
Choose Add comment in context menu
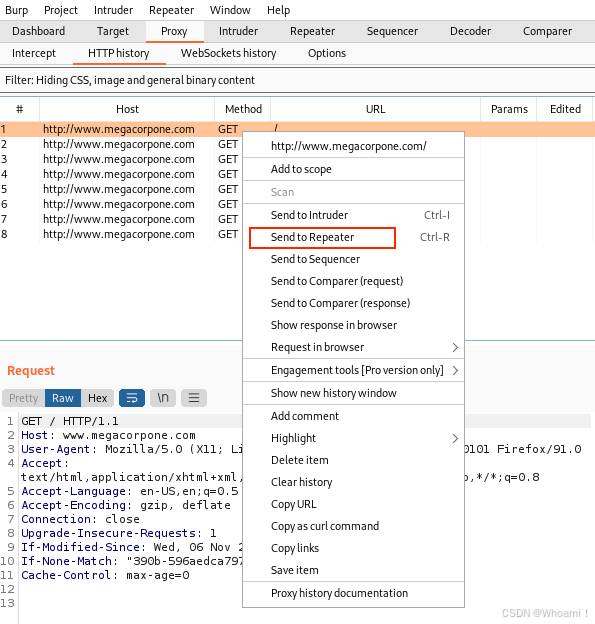pos(353,416)
